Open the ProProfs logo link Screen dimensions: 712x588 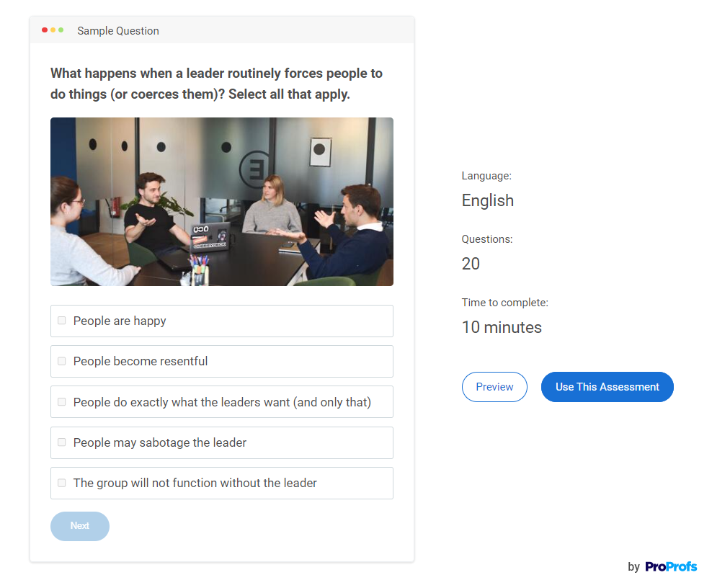pos(671,566)
